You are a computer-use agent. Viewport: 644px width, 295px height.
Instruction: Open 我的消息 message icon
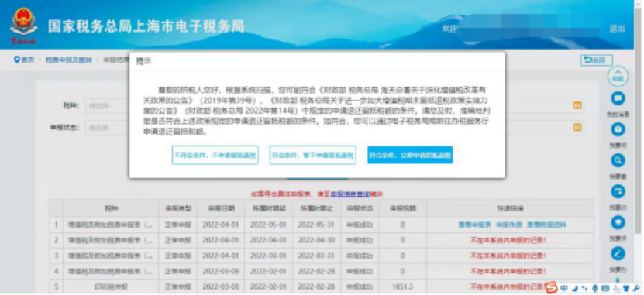618,98
